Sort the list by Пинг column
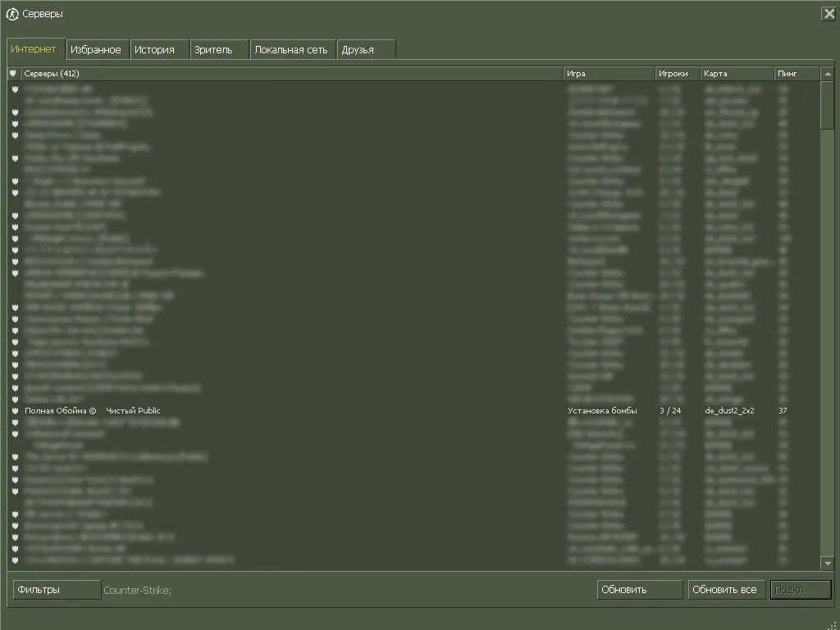Viewport: 840px width, 630px height. pyautogui.click(x=797, y=73)
